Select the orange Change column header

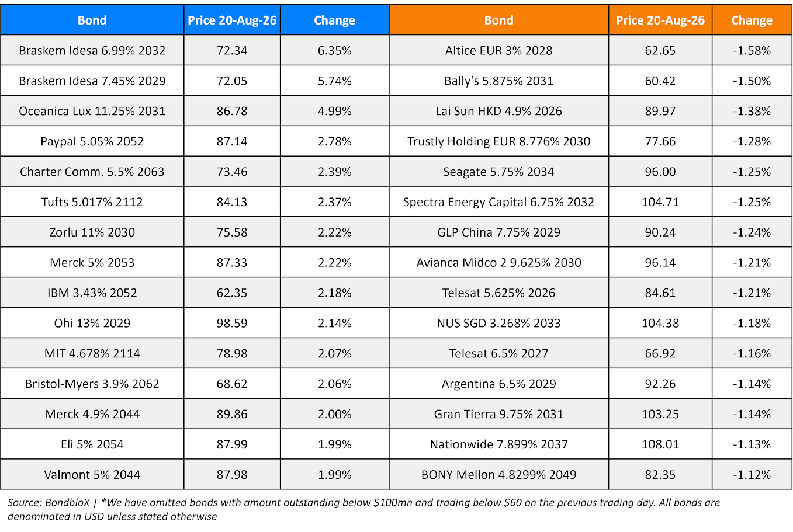752,20
